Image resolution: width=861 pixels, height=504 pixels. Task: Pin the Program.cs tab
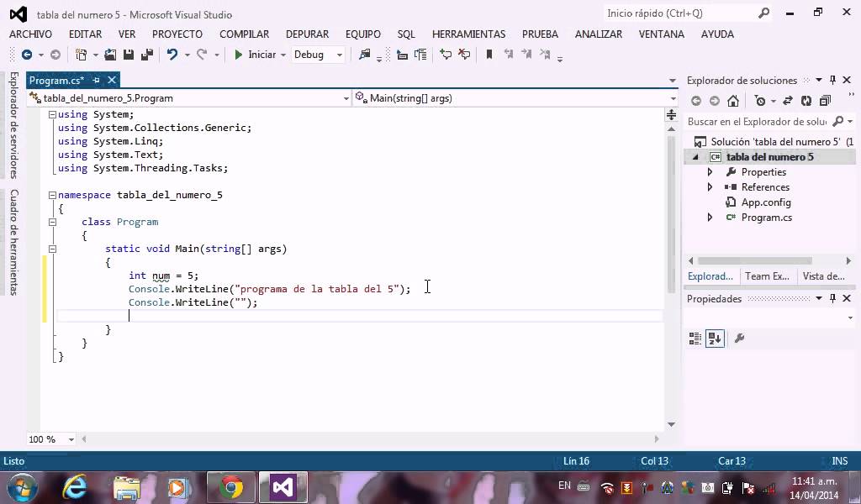96,80
